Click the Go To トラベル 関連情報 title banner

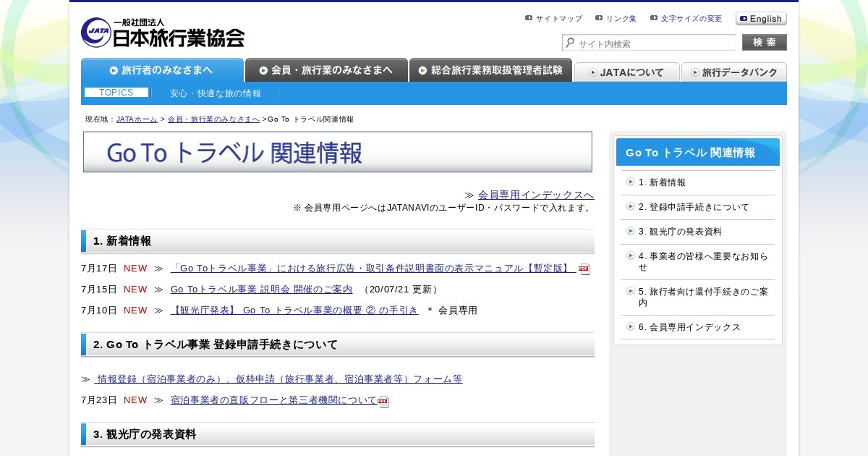pos(338,152)
